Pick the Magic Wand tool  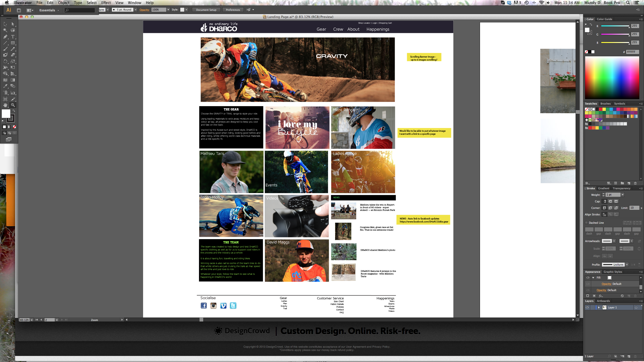[x=5, y=30]
